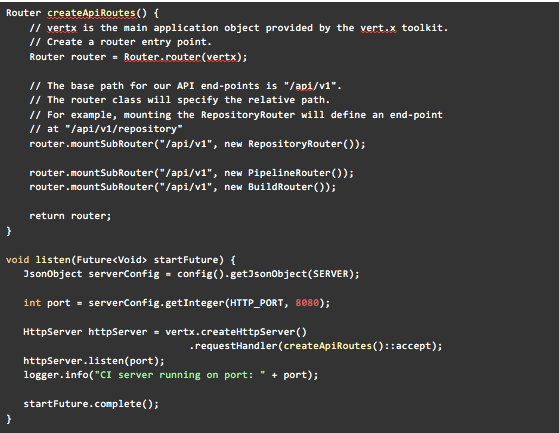Click the HTTP_PORT constant
This screenshot has width=559, height=433.
tap(257, 303)
